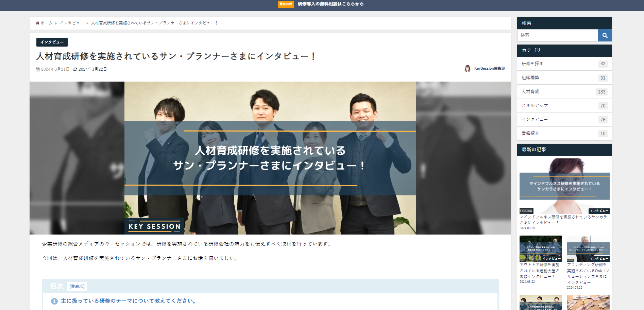Click the calendar icon by 2024年3月21日
This screenshot has width=644, height=310.
click(38, 69)
